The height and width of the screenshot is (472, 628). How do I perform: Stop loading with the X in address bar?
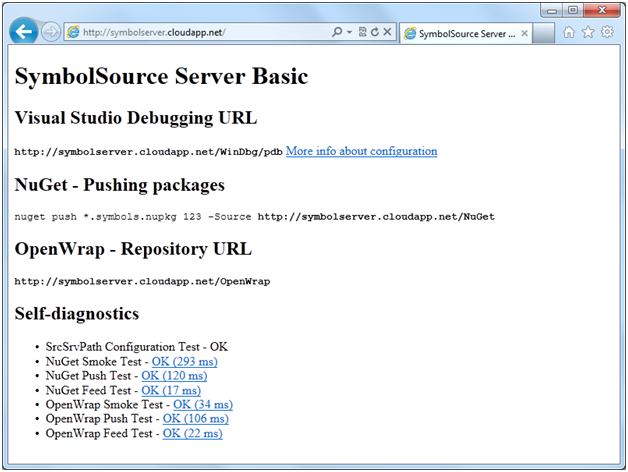pyautogui.click(x=387, y=32)
